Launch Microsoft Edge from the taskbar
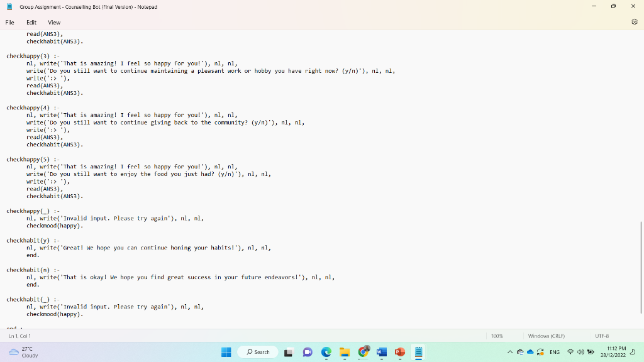The height and width of the screenshot is (362, 644). [326, 353]
